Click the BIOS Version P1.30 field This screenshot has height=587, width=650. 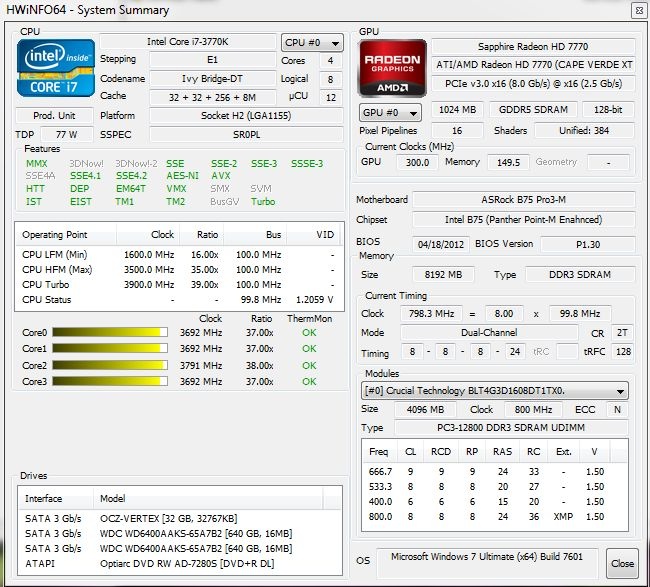point(588,244)
